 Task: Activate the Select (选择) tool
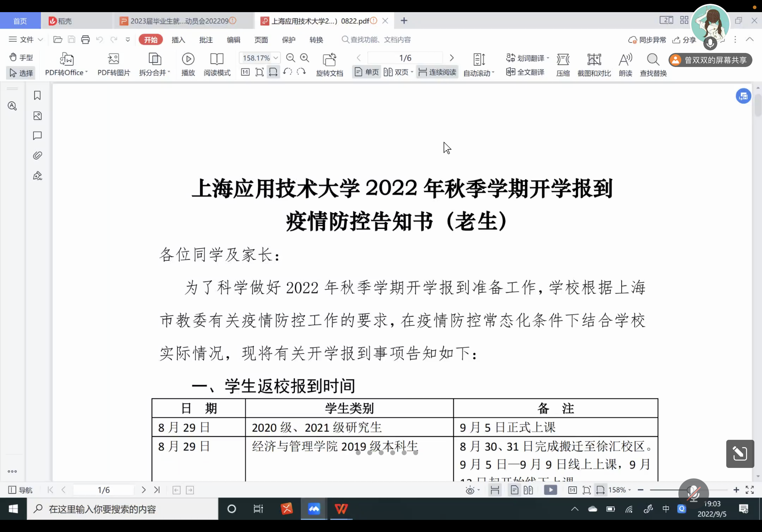[x=21, y=73]
